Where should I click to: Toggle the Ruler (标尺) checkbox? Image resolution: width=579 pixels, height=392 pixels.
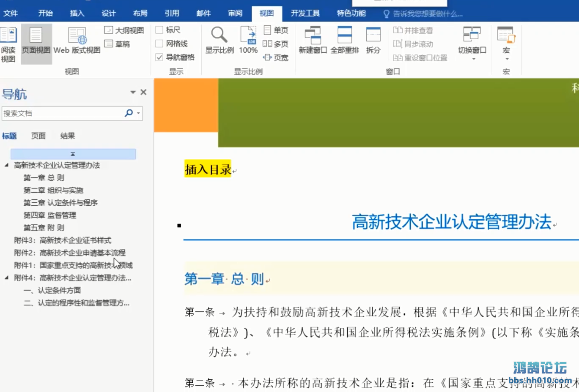click(159, 30)
